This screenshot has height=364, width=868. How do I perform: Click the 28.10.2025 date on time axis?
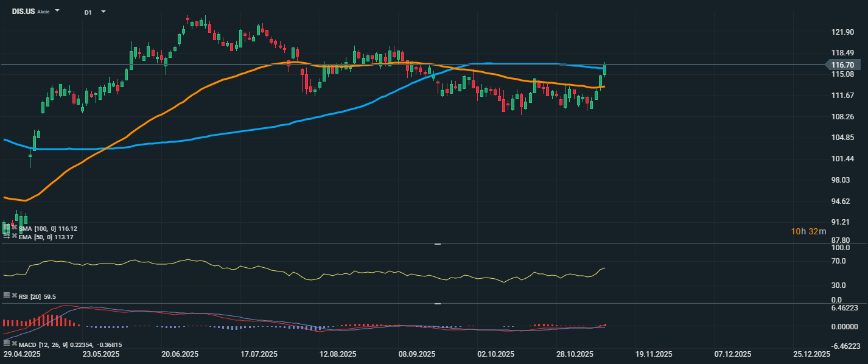[575, 354]
